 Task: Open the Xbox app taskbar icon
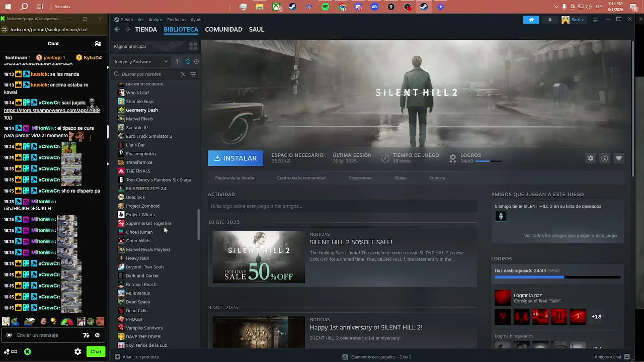(276, 7)
